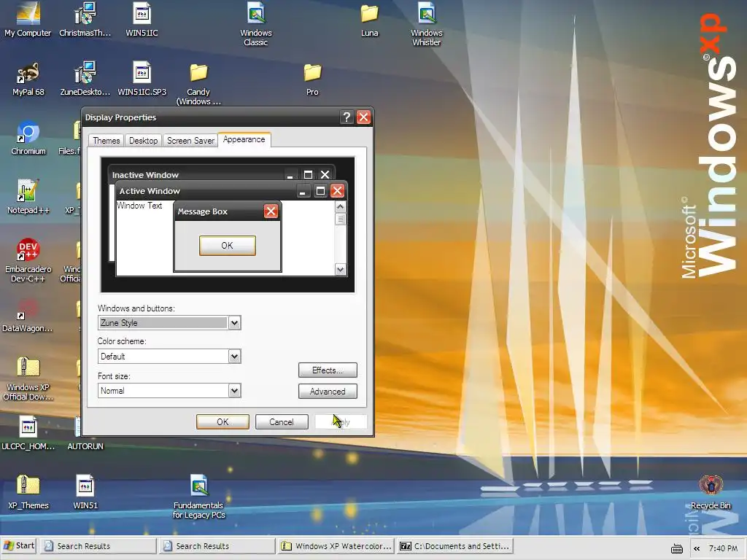Open Windows Classic theme file icon
This screenshot has width=747, height=560.
[x=256, y=24]
